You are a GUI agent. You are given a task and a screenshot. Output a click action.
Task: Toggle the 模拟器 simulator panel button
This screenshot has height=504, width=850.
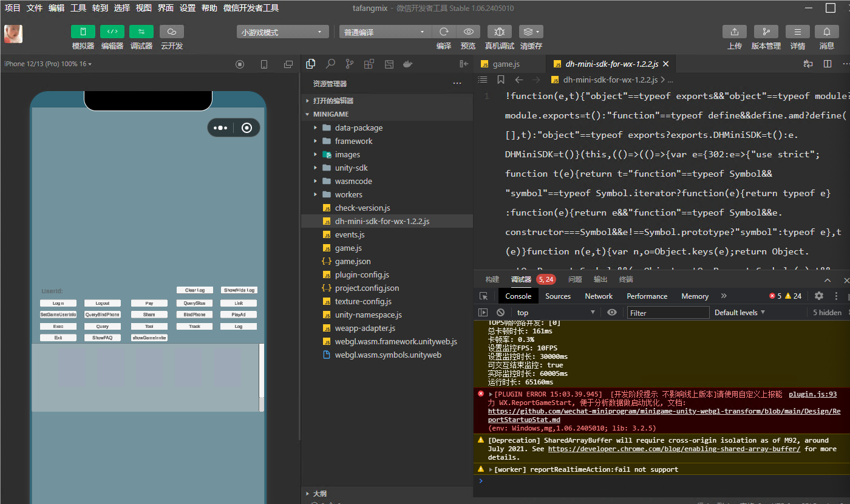83,32
